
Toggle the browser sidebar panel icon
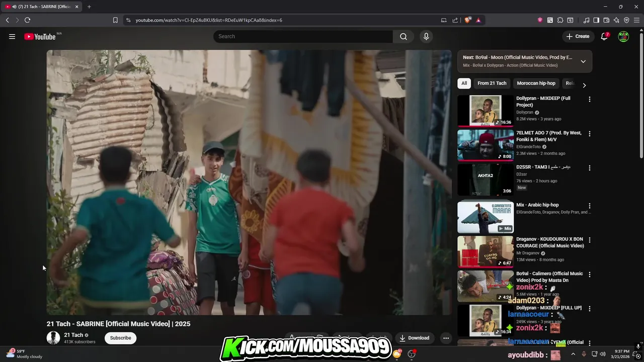(596, 20)
